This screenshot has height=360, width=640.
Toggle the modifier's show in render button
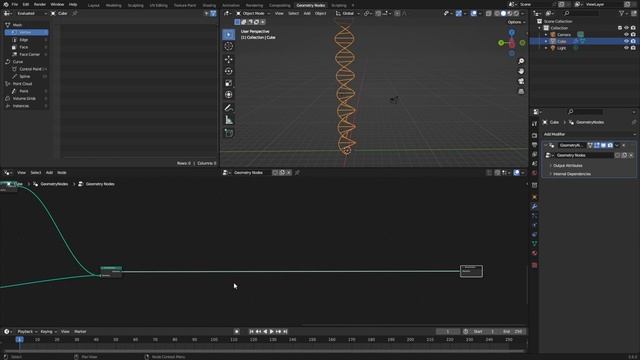[x=610, y=145]
